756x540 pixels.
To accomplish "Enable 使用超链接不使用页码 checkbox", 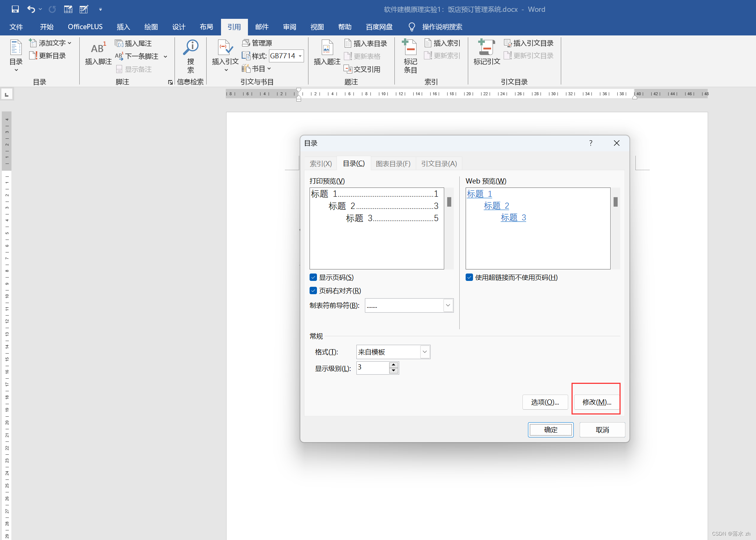I will pos(470,277).
